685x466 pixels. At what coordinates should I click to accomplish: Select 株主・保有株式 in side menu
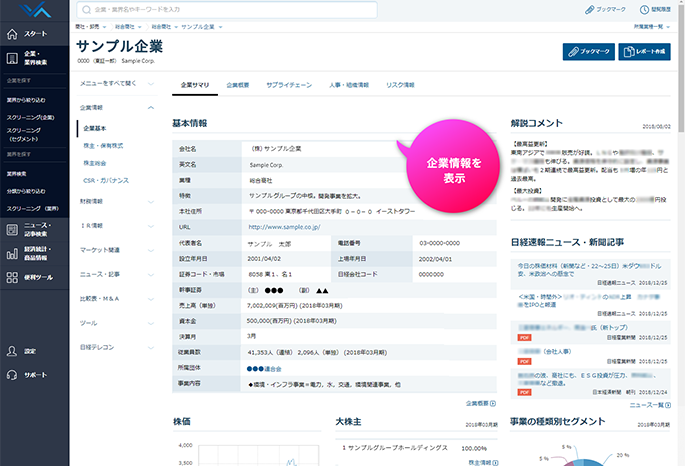103,146
